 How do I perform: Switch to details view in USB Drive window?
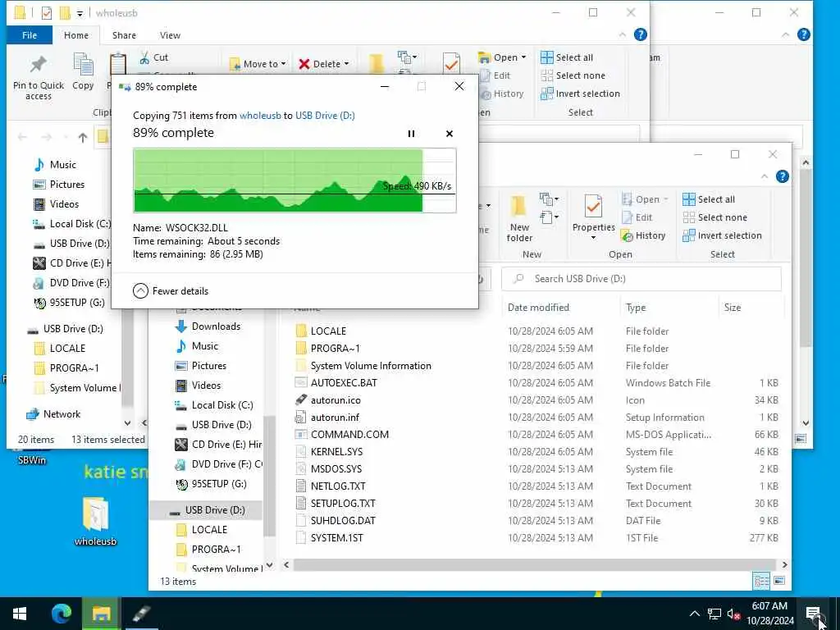[761, 581]
